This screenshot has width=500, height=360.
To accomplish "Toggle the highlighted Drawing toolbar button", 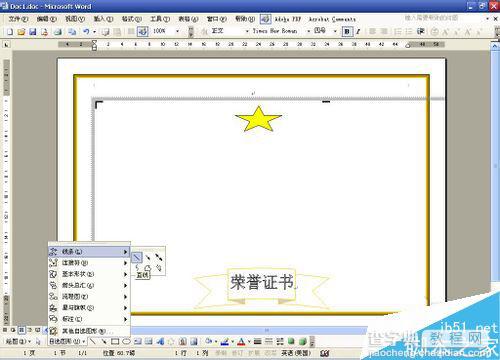I will (143, 32).
